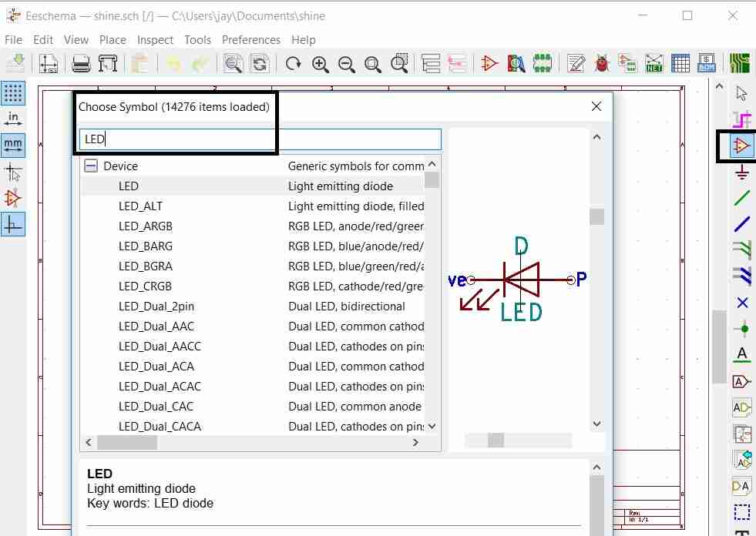Toggle the full-window cursor shape
Viewport: 756px width, 536px height.
(13, 172)
